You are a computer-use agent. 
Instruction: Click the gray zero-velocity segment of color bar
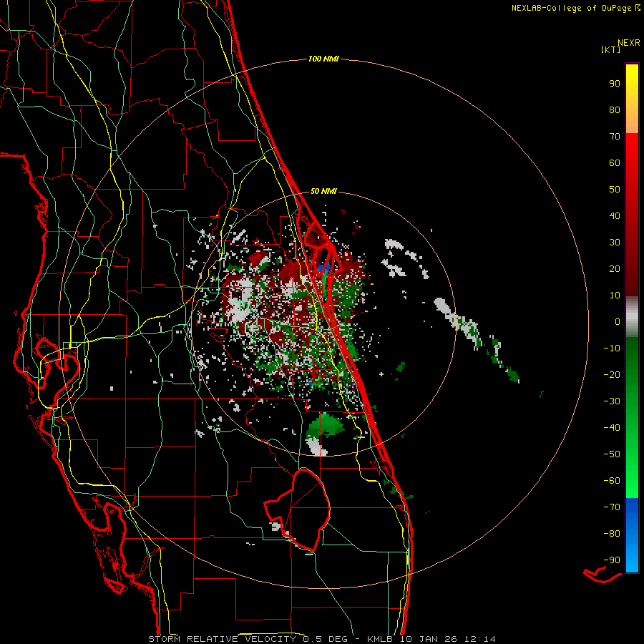click(632, 317)
